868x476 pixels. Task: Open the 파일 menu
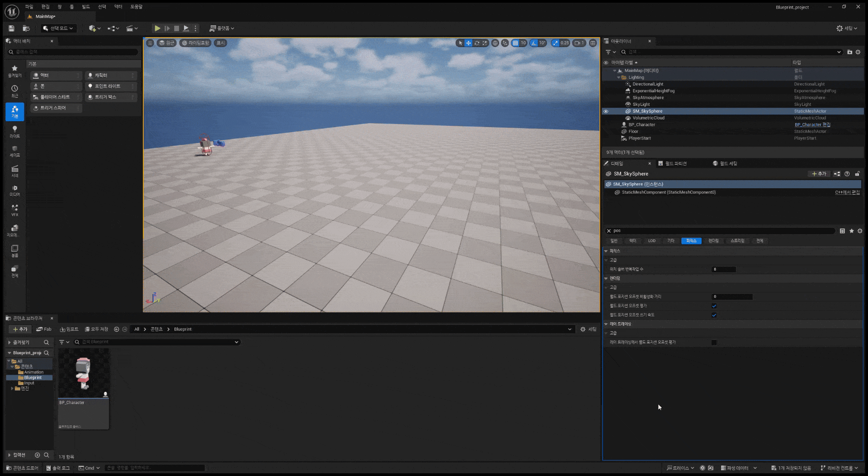tap(29, 7)
